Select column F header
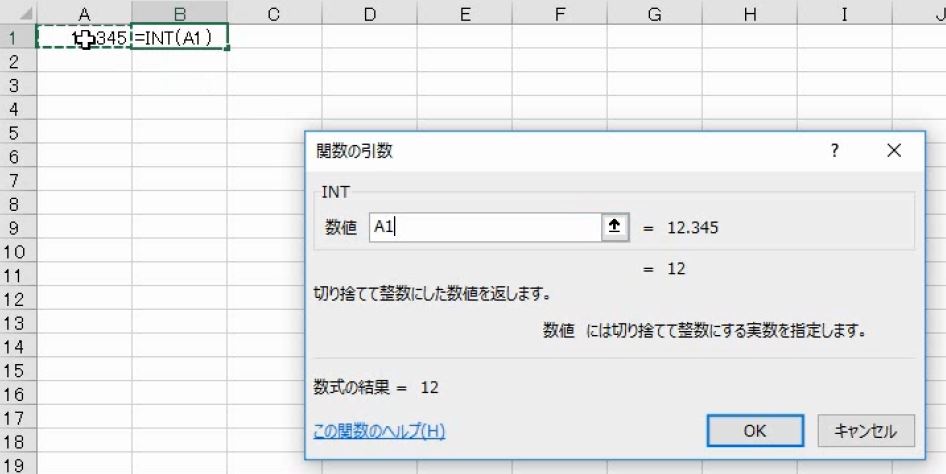Image resolution: width=946 pixels, height=474 pixels. (x=559, y=14)
